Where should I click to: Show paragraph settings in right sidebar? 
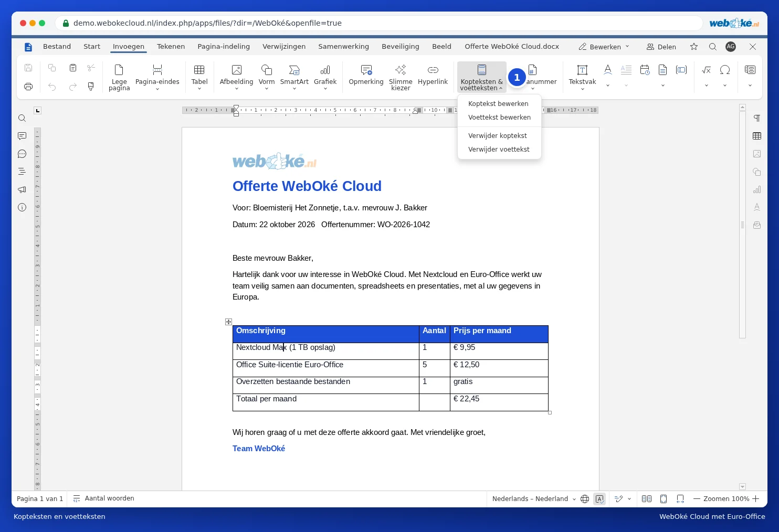pyautogui.click(x=757, y=118)
